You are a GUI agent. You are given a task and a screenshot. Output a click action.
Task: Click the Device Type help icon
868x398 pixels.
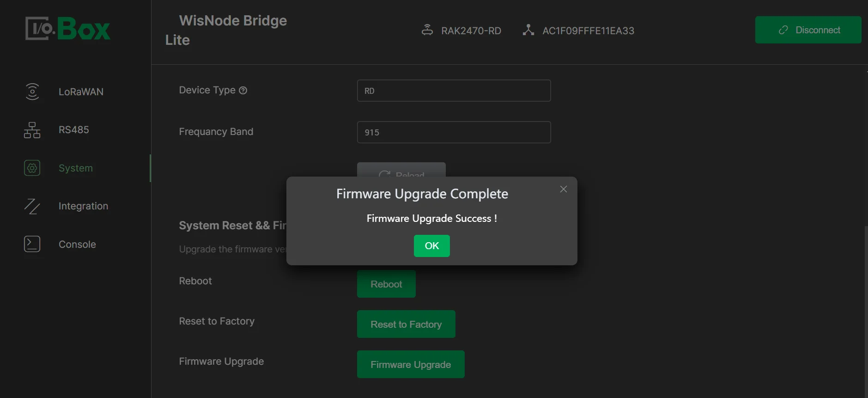(x=243, y=91)
